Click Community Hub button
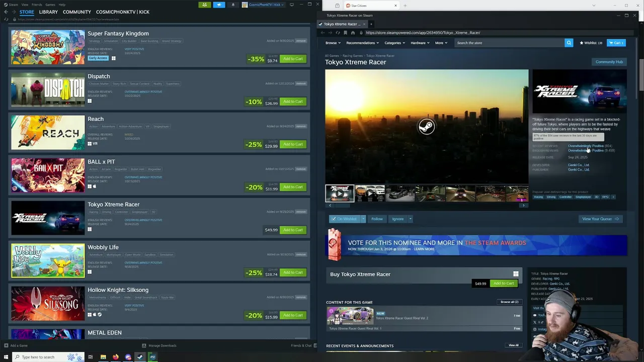Image resolution: width=644 pixels, height=362 pixels. (x=609, y=62)
